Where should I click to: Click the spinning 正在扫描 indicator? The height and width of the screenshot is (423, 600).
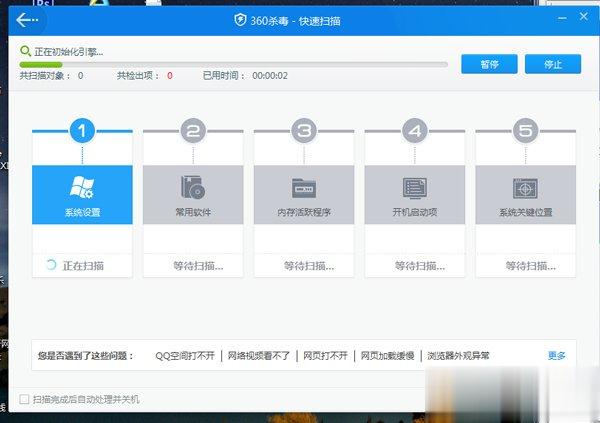click(x=50, y=266)
